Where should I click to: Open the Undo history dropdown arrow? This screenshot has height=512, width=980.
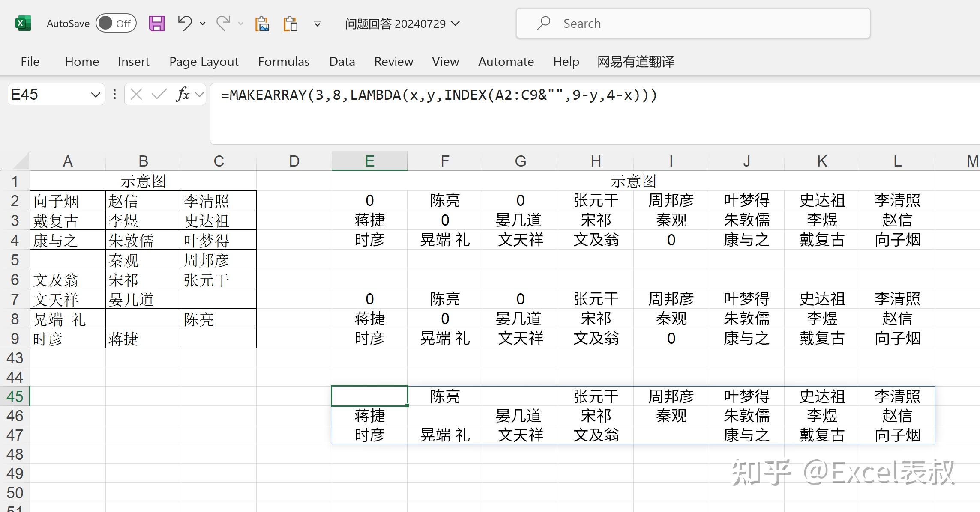(x=203, y=24)
